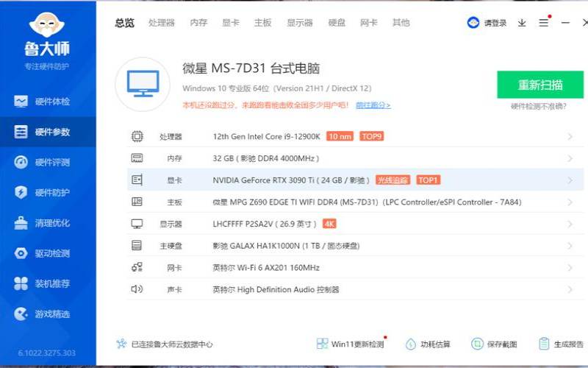588x368 pixels.
Task: Click 微星 MS-7D31 台式电脑 title
Action: coord(251,68)
